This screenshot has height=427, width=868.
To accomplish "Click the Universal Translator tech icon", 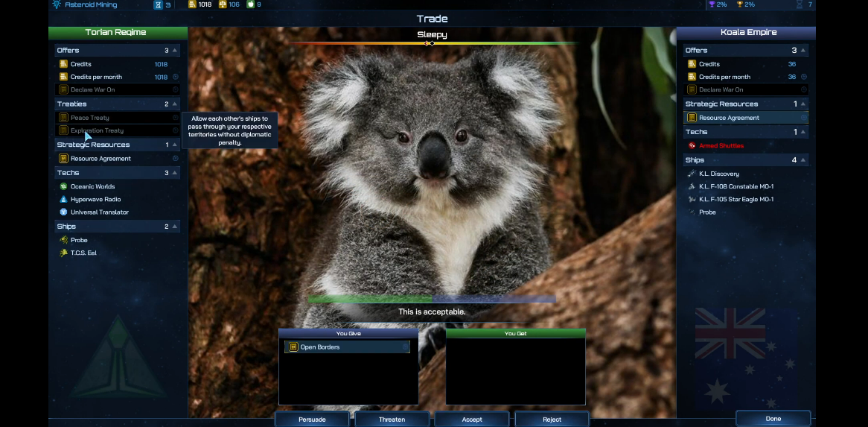I will point(64,212).
